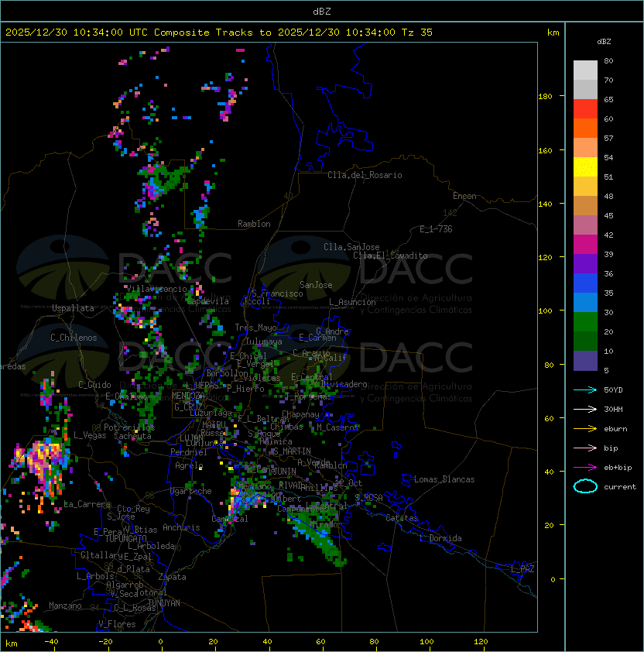Click the -40 tick on bottom km axis
This screenshot has height=652, width=644.
click(51, 641)
